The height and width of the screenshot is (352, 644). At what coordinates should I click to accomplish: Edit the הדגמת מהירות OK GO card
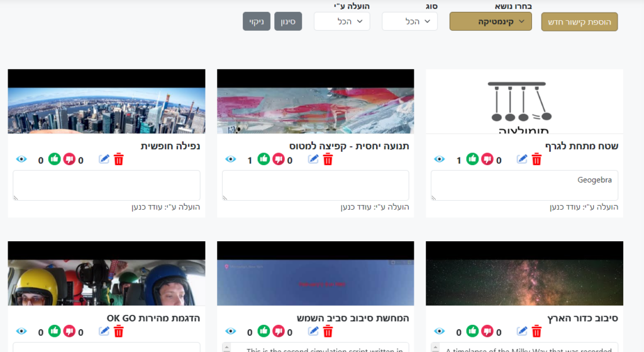tap(104, 331)
